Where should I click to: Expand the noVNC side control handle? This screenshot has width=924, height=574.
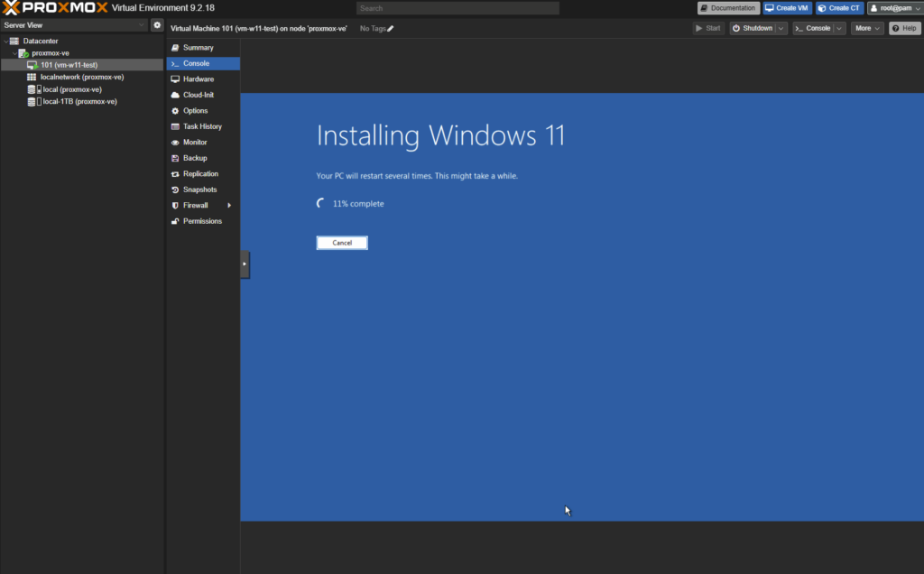(x=245, y=264)
